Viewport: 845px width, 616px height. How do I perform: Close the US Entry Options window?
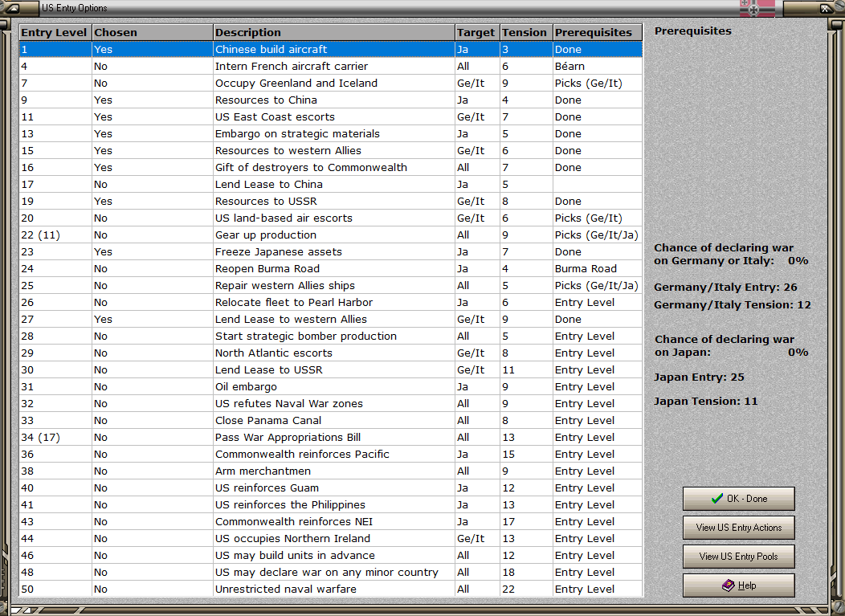(825, 8)
